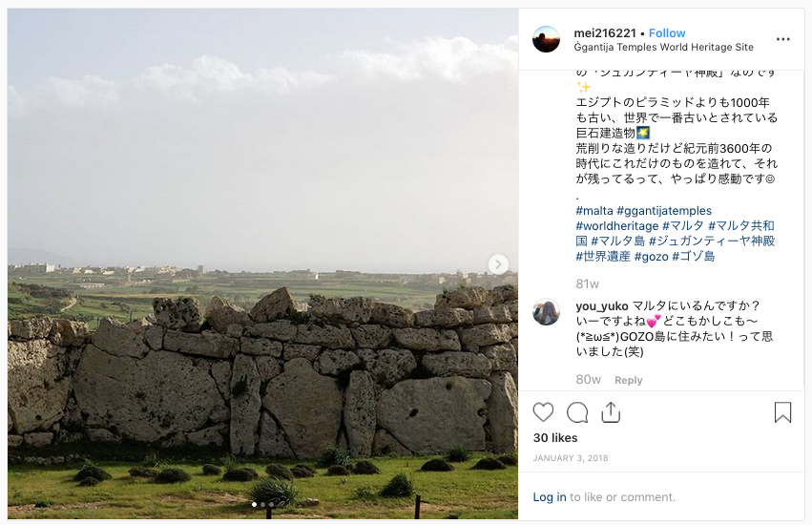Open mei216221's profile picture
Screen dimensions: 812x525
click(x=547, y=39)
